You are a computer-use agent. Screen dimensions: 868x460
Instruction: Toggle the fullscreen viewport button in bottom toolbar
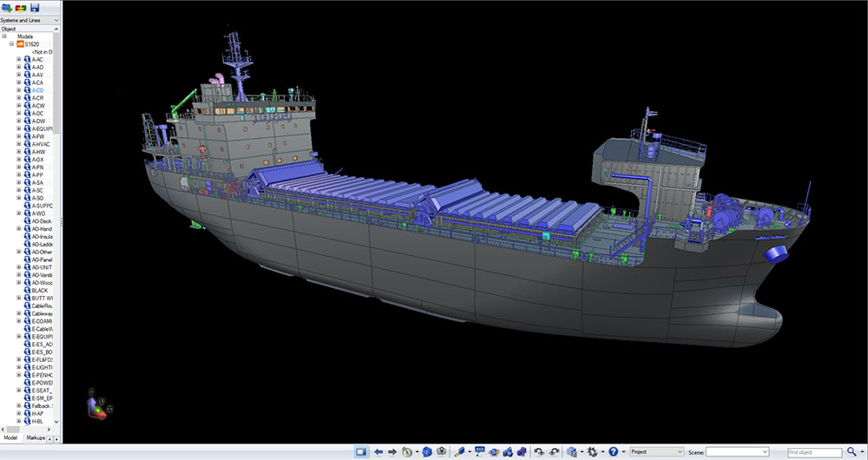pyautogui.click(x=361, y=451)
